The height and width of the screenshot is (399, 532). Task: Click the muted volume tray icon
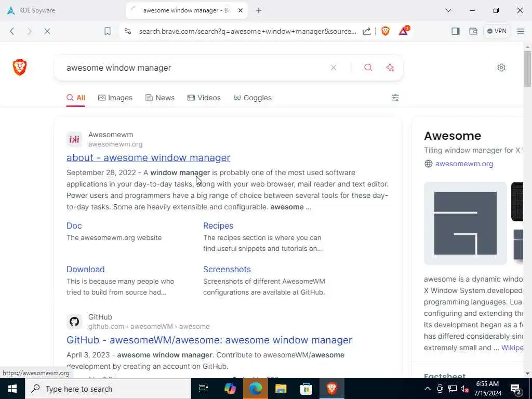[465, 389]
